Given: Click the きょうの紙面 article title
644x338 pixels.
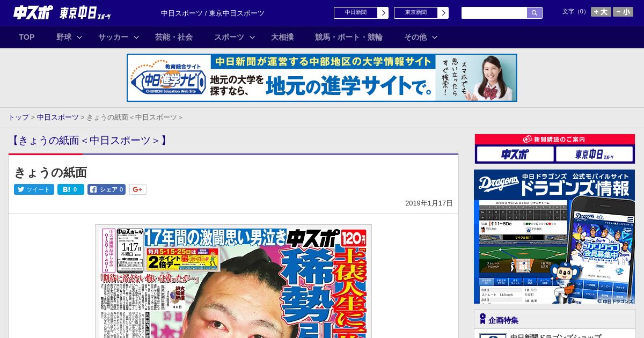Looking at the screenshot, I should click(50, 172).
